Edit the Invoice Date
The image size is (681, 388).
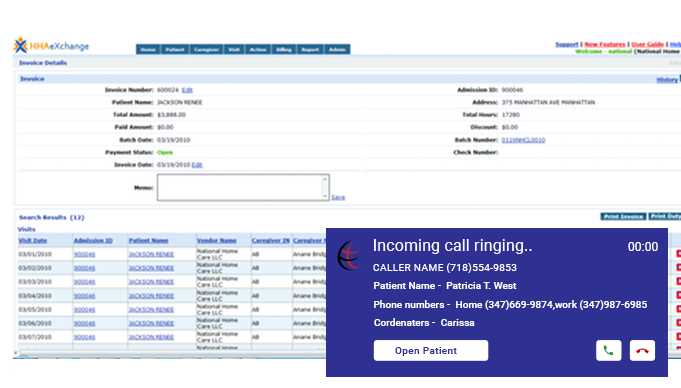pyautogui.click(x=197, y=165)
